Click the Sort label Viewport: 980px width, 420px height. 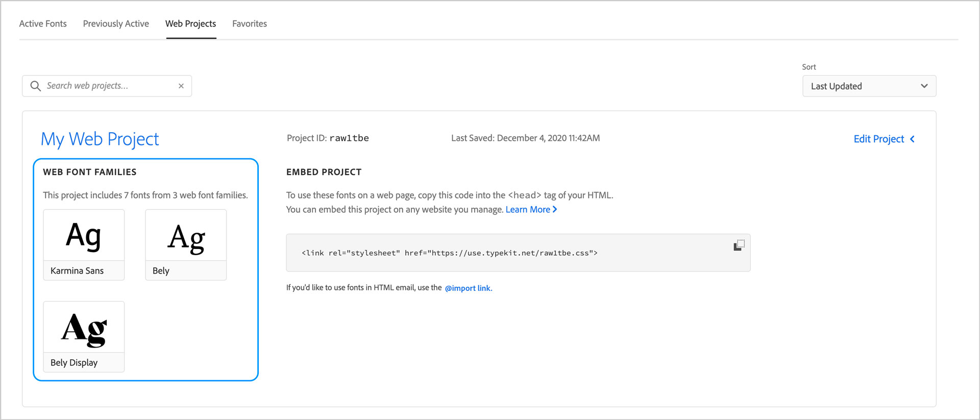[809, 67]
